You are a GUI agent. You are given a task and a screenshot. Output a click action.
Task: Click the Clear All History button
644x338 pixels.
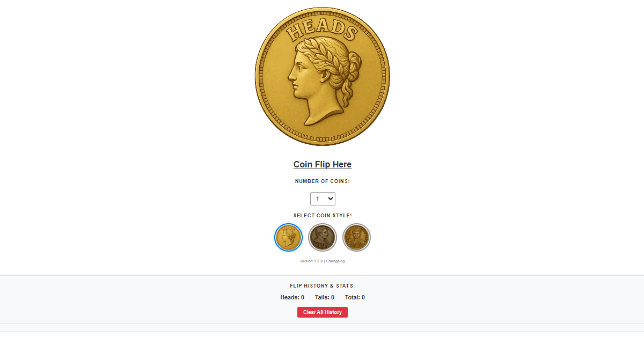[323, 312]
